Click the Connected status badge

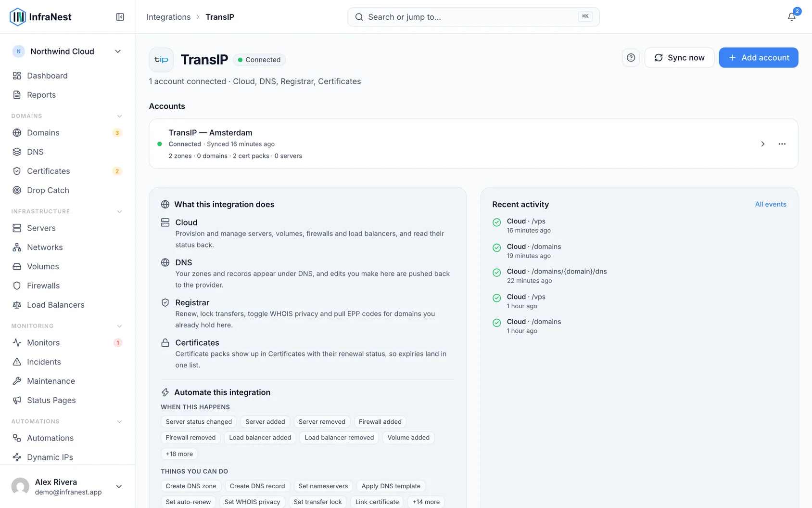click(x=259, y=60)
